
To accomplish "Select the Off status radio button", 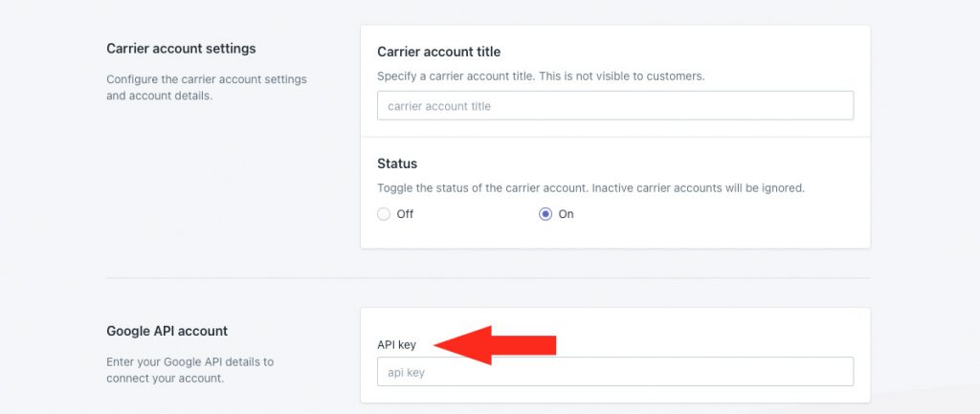I will [384, 214].
